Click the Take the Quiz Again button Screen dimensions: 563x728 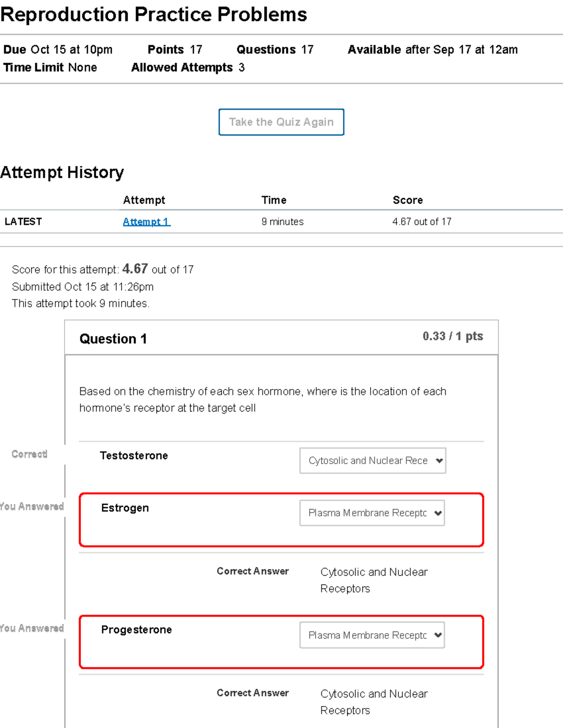pos(281,122)
